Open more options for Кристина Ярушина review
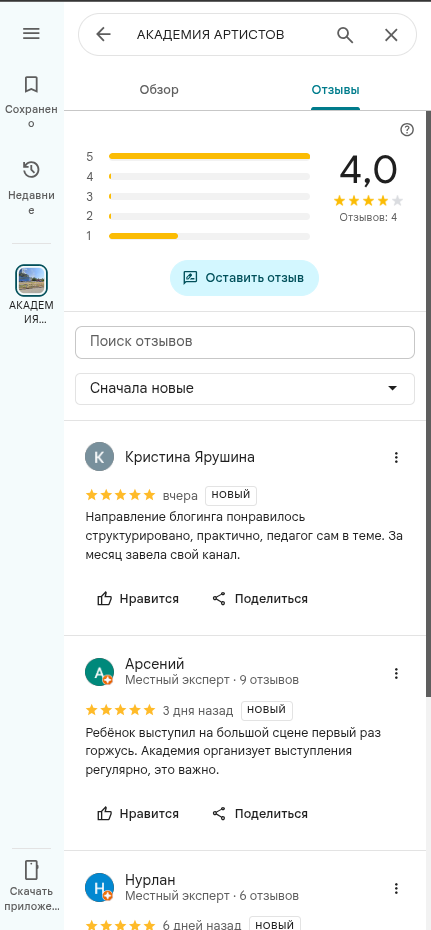431x930 pixels. (396, 457)
